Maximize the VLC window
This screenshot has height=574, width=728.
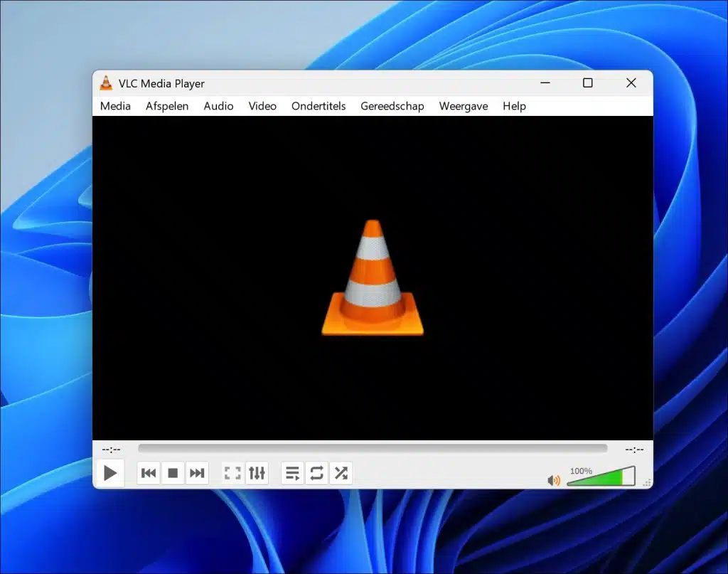[x=588, y=83]
